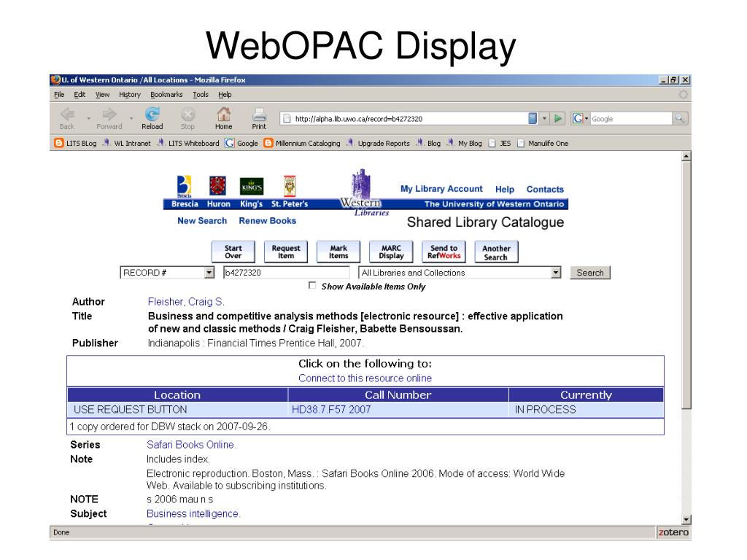Image resolution: width=747 pixels, height=560 pixels.
Task: Open Forward button history dropdown
Action: pos(131,117)
